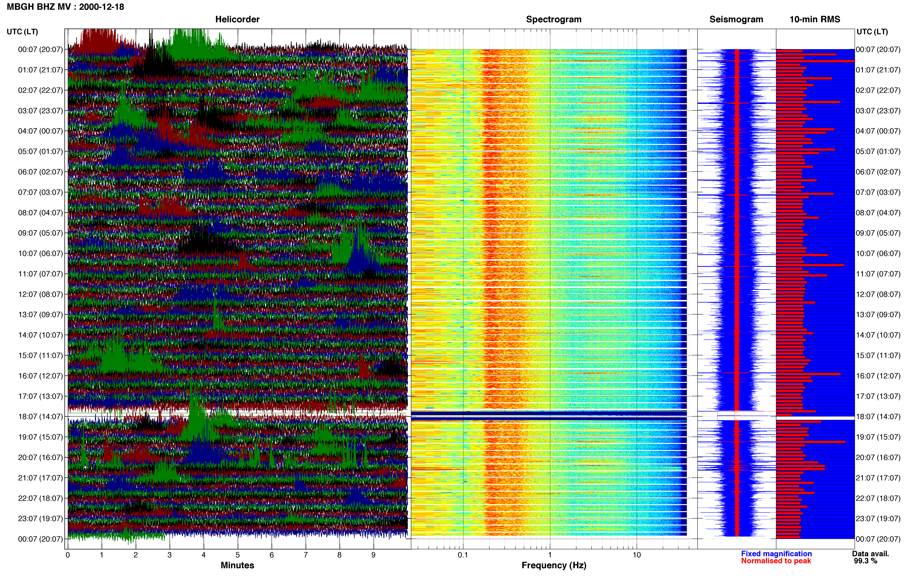Click the '10-min RMS' panel heading
Image resolution: width=924 pixels, height=578 pixels.
click(815, 20)
